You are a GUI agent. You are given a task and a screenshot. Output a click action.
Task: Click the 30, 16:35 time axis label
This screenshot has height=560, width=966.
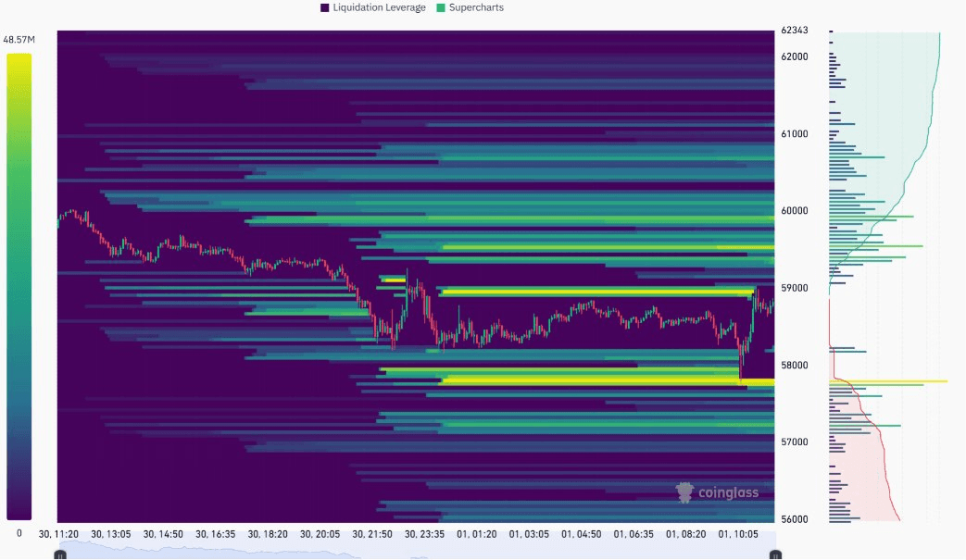coord(216,534)
